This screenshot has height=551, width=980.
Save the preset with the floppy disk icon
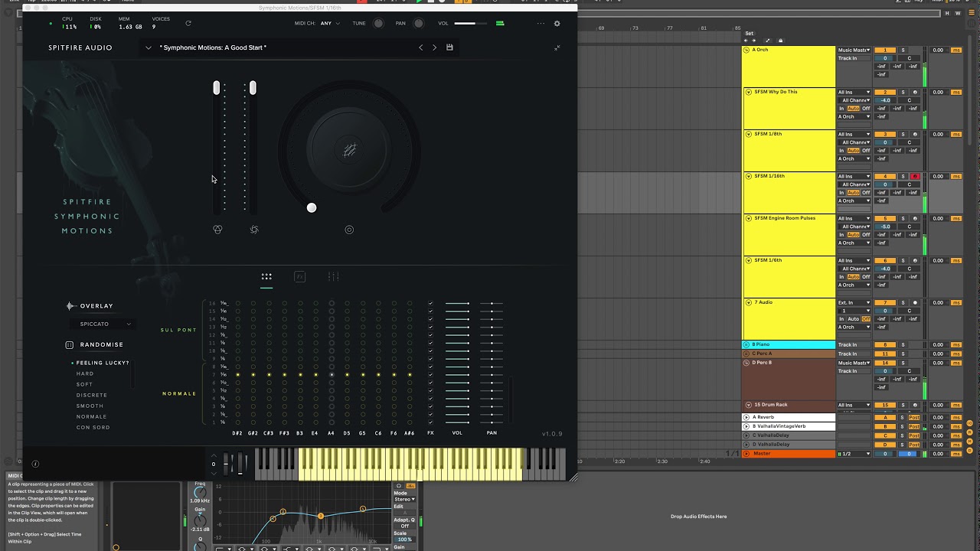click(x=449, y=47)
